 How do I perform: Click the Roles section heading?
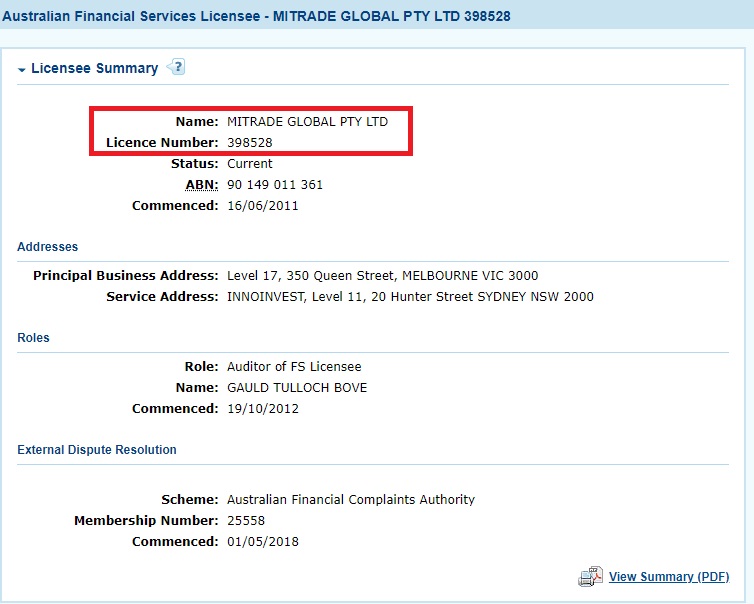tap(33, 338)
